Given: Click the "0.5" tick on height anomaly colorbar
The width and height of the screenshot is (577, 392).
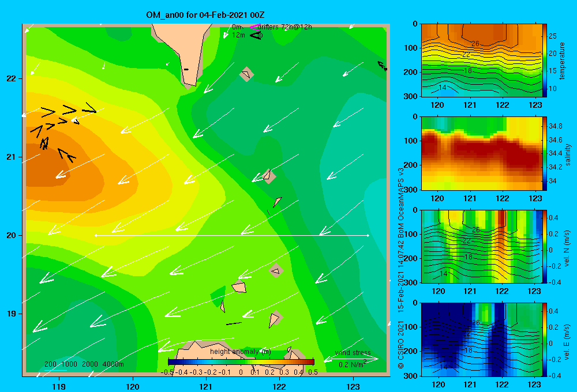Looking at the screenshot, I should [313, 372].
